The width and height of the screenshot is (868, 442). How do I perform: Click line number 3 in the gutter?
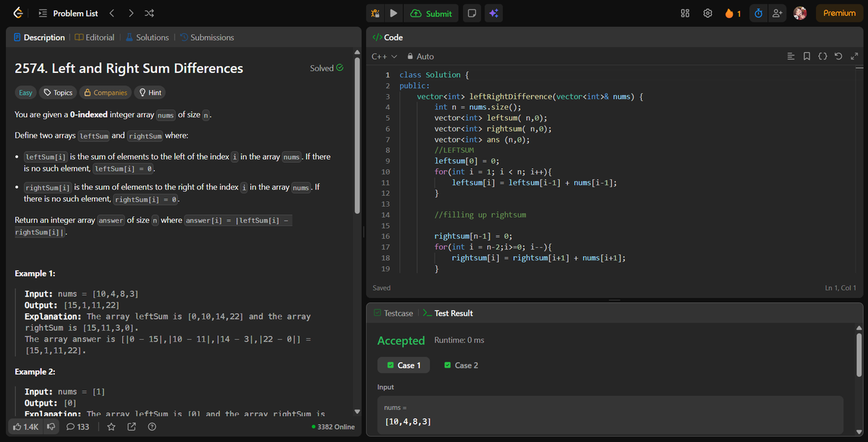388,96
